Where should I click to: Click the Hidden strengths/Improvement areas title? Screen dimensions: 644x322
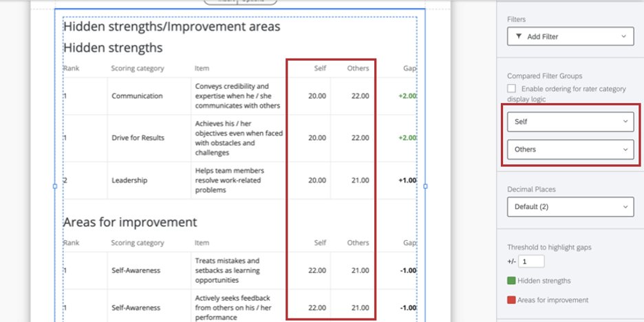click(x=172, y=27)
